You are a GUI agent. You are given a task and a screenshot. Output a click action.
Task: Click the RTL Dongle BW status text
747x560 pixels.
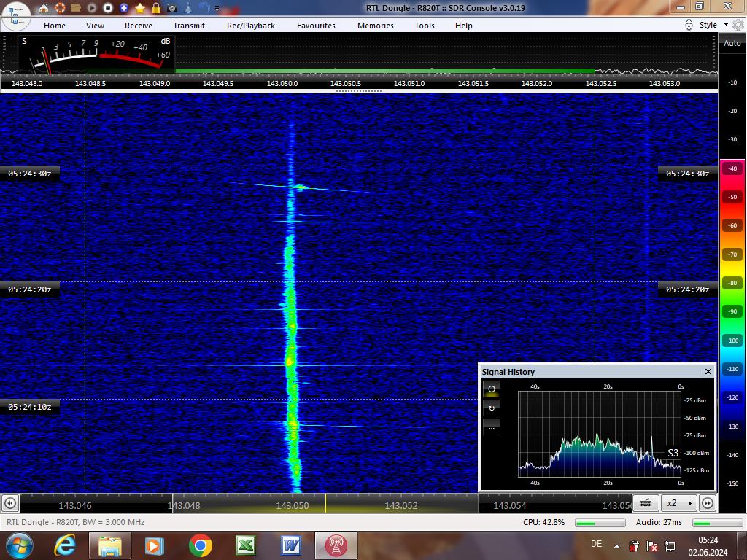75,522
